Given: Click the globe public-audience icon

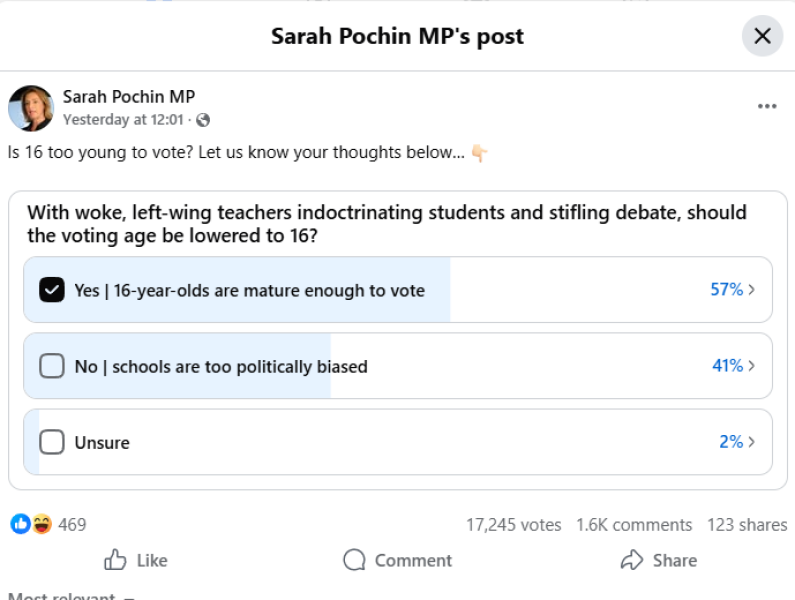Looking at the screenshot, I should point(204,120).
